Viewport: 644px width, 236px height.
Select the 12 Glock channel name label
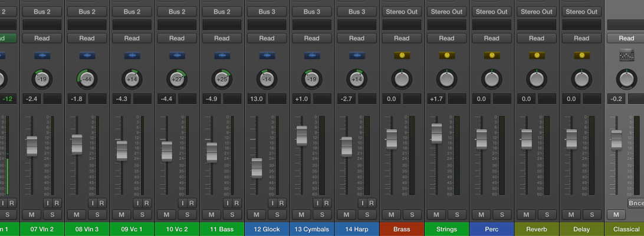click(267, 229)
